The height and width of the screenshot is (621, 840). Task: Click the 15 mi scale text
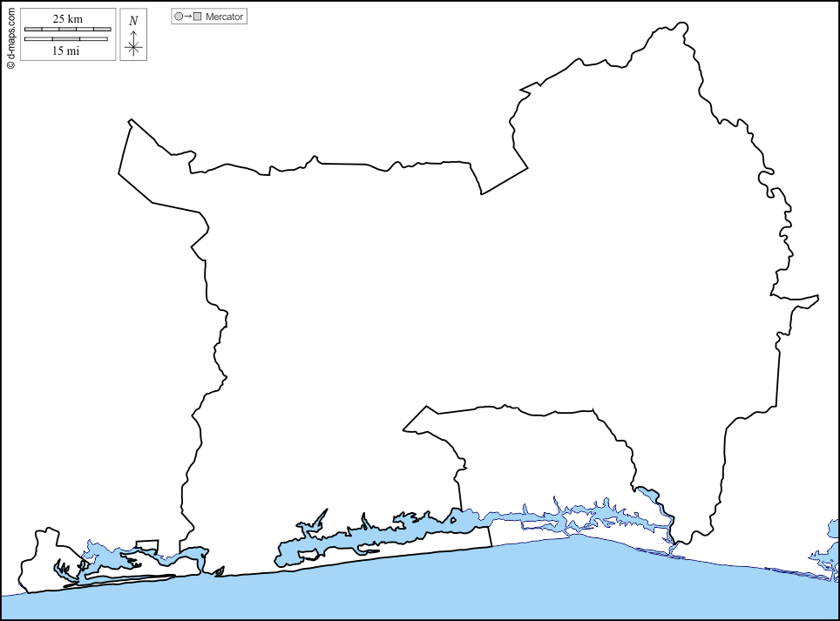pyautogui.click(x=67, y=51)
